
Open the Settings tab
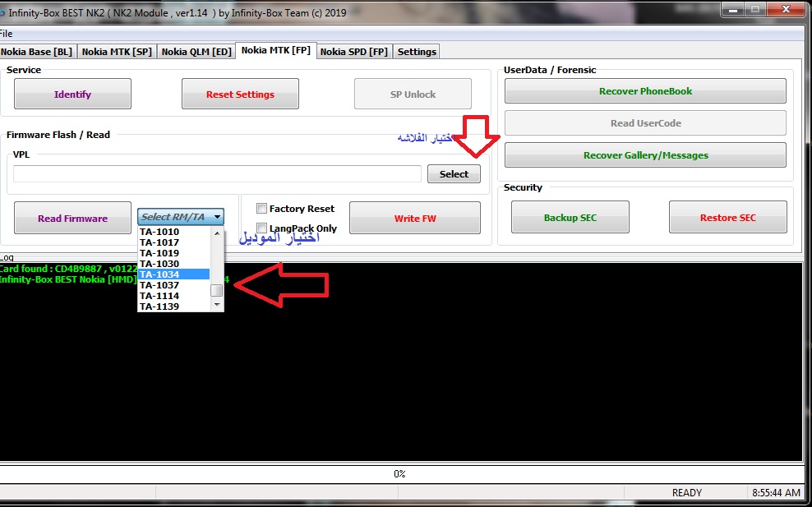pyautogui.click(x=417, y=52)
